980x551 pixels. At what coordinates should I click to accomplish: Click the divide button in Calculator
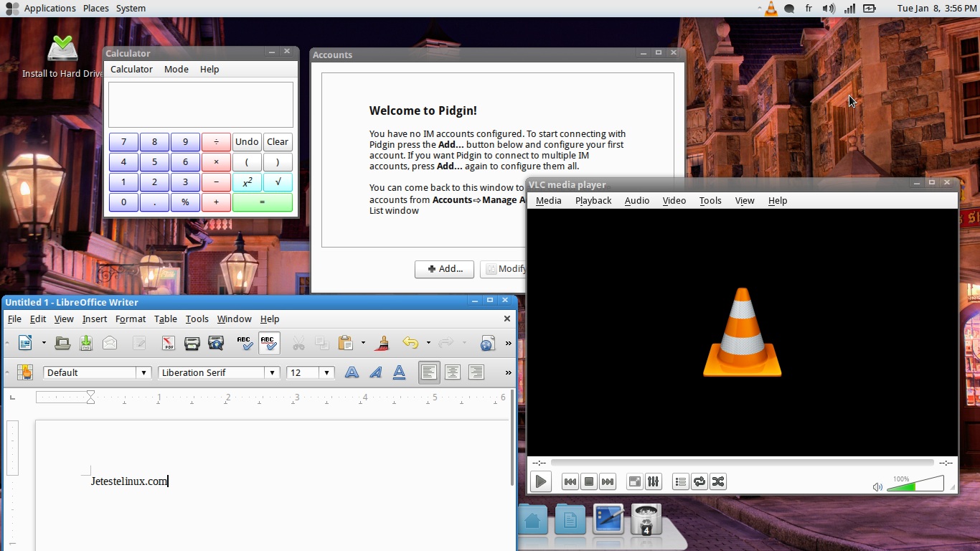coord(216,142)
